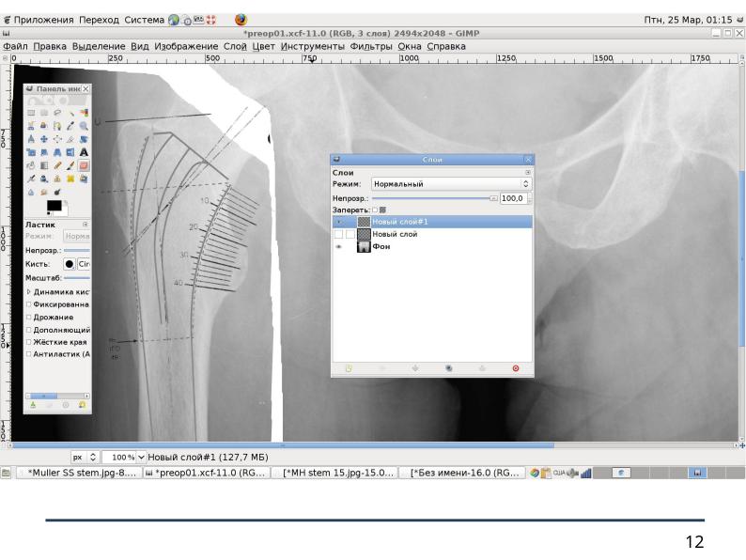Open the Слой menu
Viewport: 746px width, 560px height.
tap(235, 45)
